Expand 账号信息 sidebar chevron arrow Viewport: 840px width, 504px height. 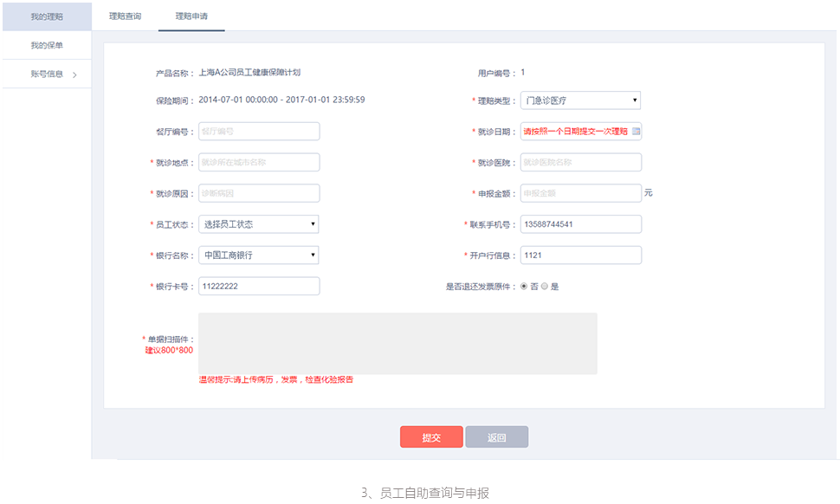74,75
